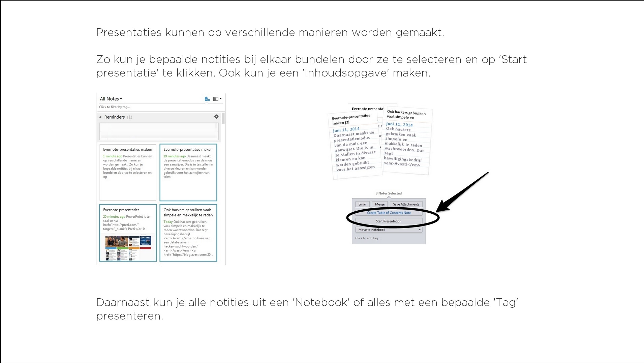Image resolution: width=644 pixels, height=363 pixels.
Task: Select the 'Ook hackers gebruiken vaak' note card
Action: click(x=188, y=233)
